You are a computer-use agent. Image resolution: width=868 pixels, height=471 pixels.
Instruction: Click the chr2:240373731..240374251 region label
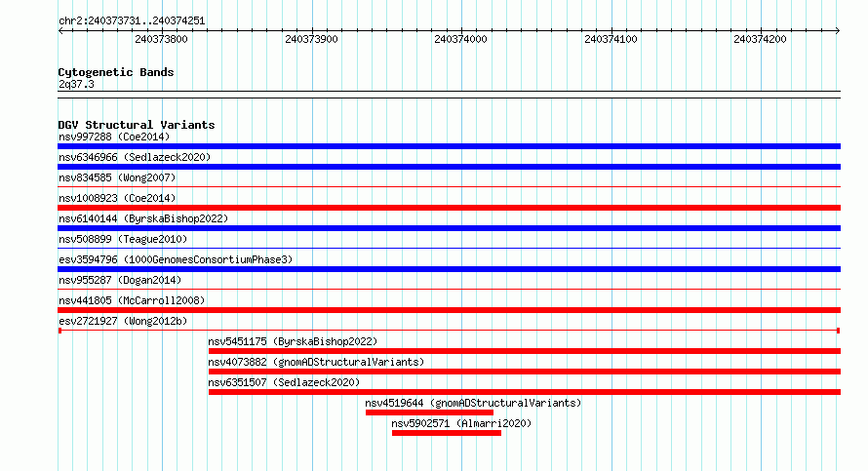pos(132,21)
